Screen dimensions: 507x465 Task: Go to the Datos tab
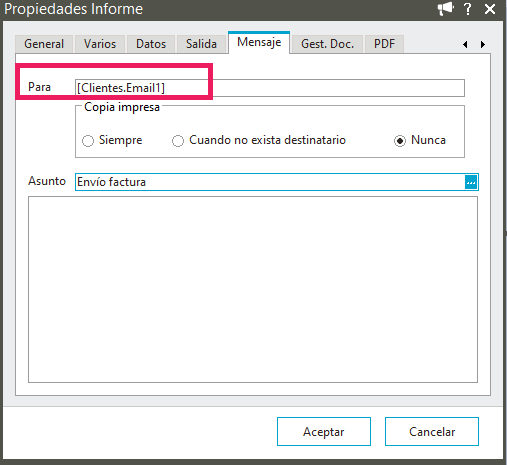[151, 44]
